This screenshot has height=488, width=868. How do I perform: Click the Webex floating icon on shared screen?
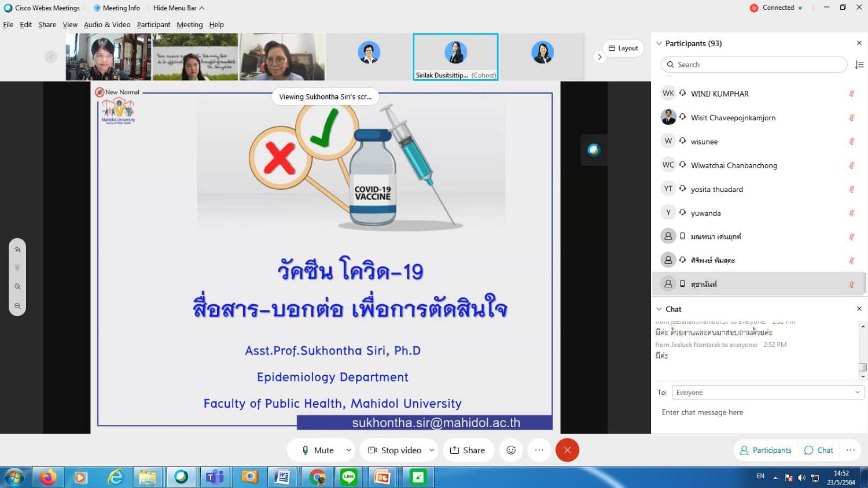tap(594, 150)
